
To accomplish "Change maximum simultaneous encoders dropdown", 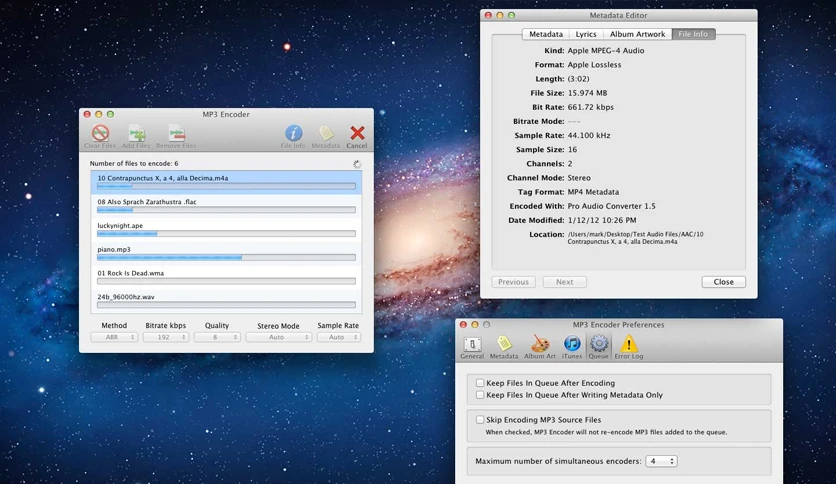I will point(661,461).
